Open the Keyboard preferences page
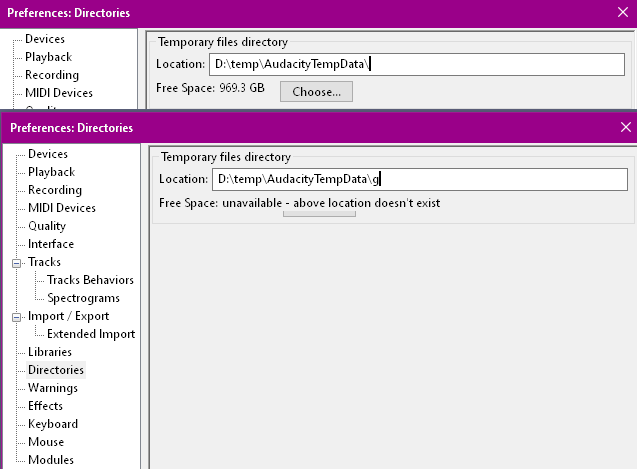The image size is (637, 469). [x=53, y=424]
